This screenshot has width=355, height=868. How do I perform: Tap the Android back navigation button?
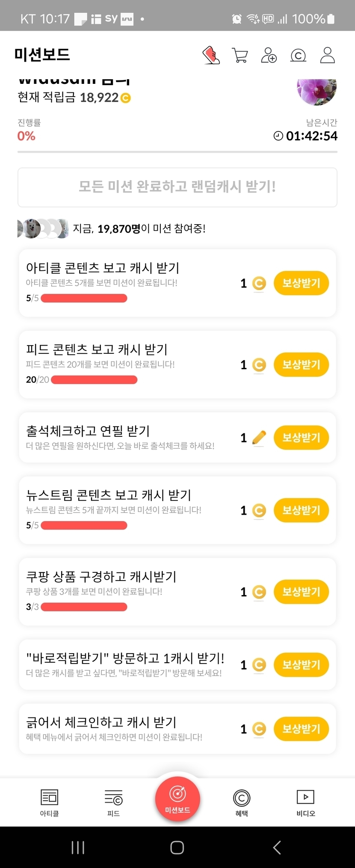(x=277, y=847)
